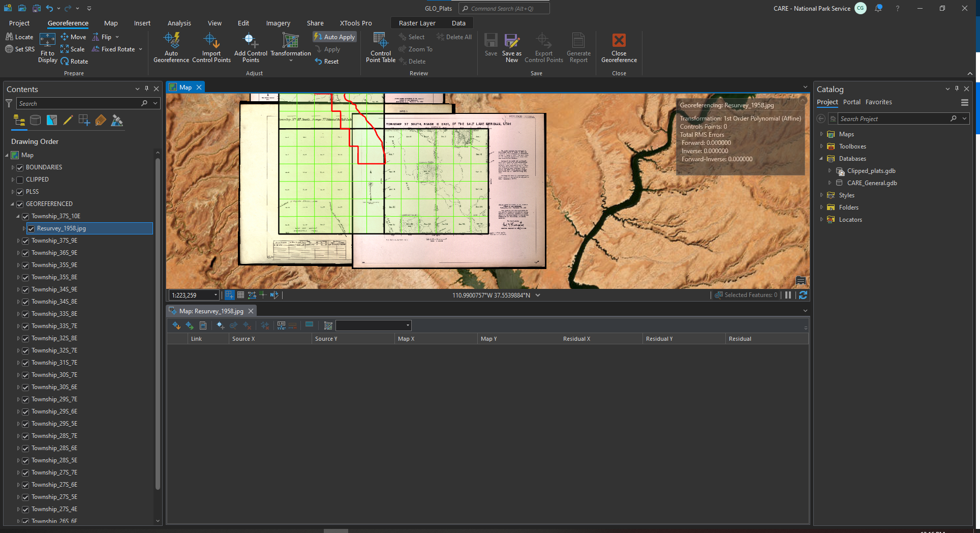The width and height of the screenshot is (980, 533).
Task: Enable the CLIPPED layer checkbox
Action: coord(20,180)
